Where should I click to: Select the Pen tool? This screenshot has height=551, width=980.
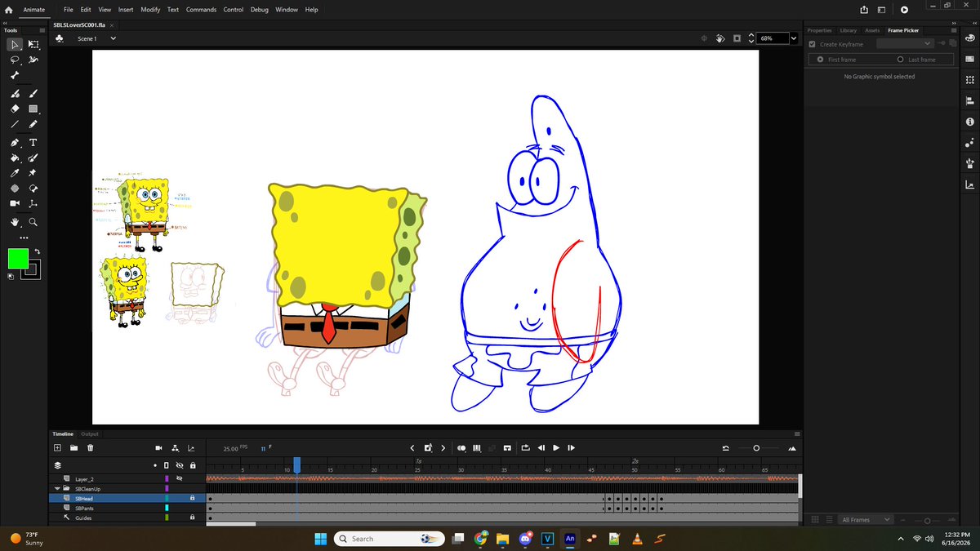[15, 142]
